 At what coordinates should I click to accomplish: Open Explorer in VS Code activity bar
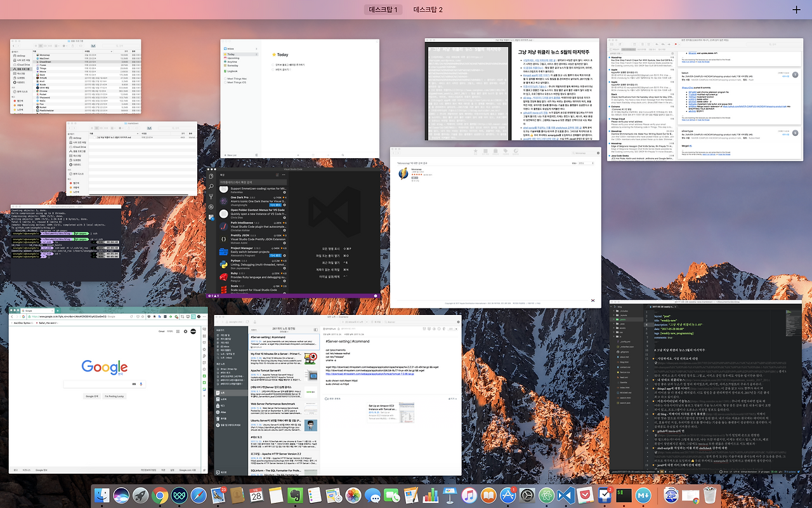[211, 176]
